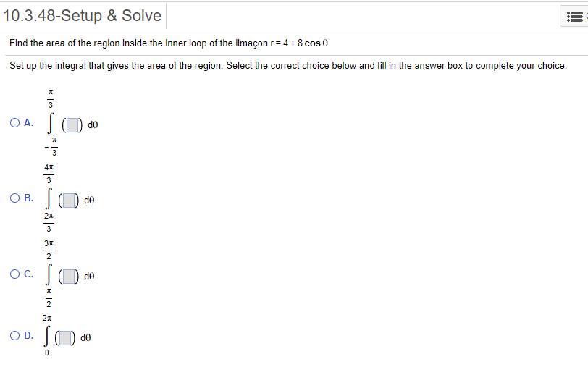Screen dimensions: 588x383
Task: Click the limaçon problem statement text
Action: click(x=170, y=43)
